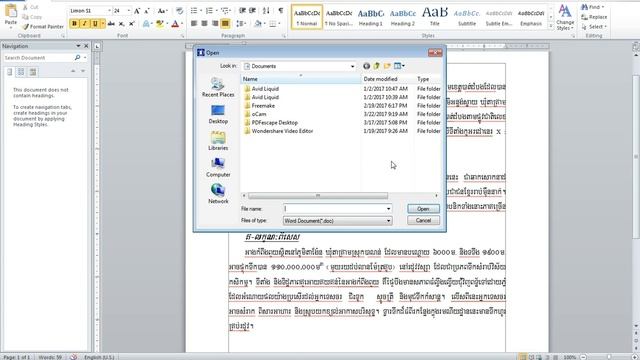
Task: Toggle Center alignment
Action: pos(204,24)
